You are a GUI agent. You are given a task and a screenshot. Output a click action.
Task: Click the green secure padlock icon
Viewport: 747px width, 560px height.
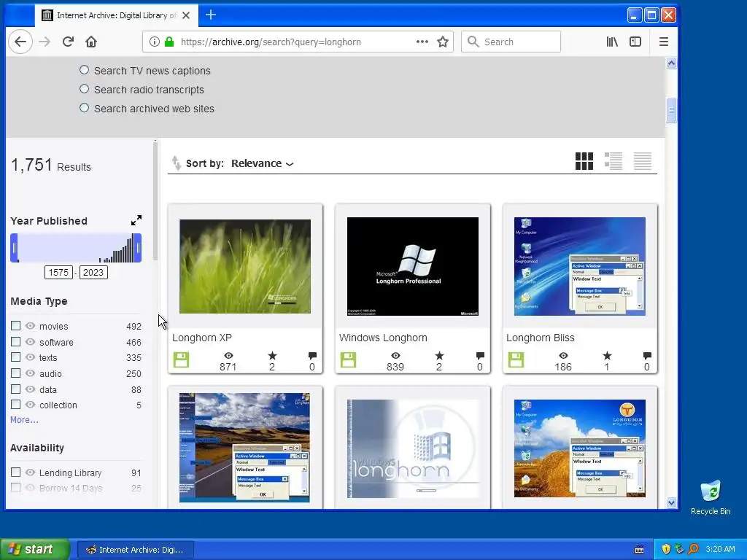[169, 42]
